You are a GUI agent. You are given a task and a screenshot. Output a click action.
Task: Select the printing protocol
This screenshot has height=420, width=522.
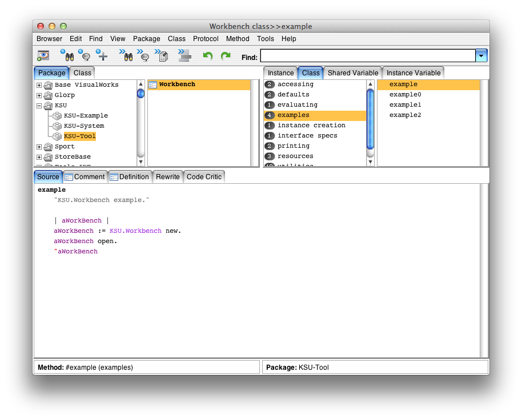(315, 146)
